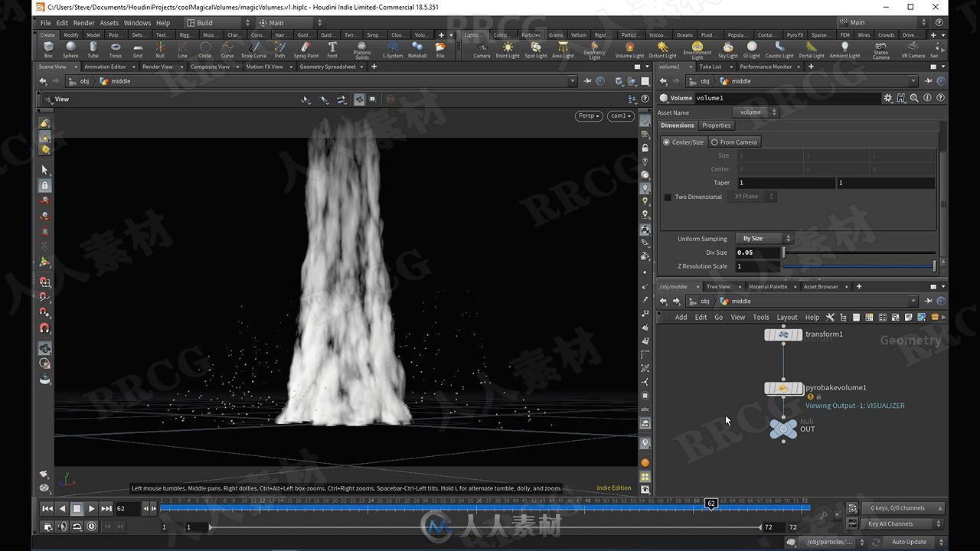The height and width of the screenshot is (551, 980).
Task: Select the Draw Curve shelf tool
Action: (x=253, y=50)
